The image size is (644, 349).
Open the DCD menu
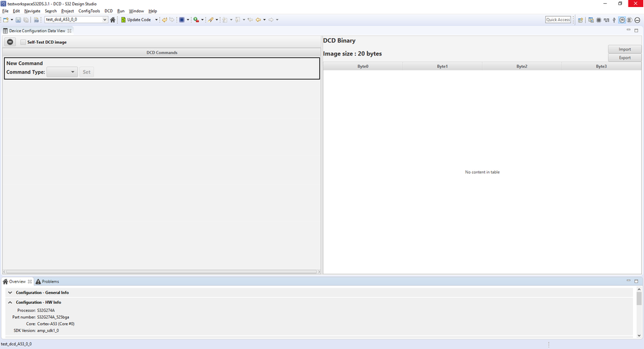pyautogui.click(x=108, y=11)
